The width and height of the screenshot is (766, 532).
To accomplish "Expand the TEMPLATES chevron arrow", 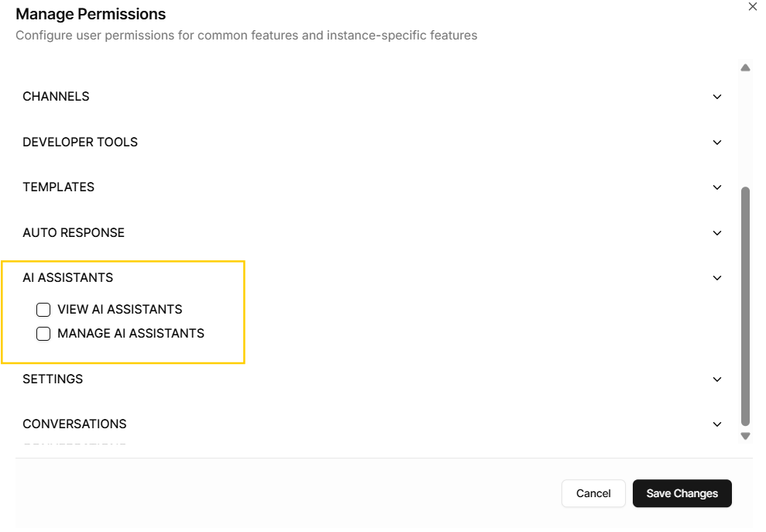I will [717, 187].
